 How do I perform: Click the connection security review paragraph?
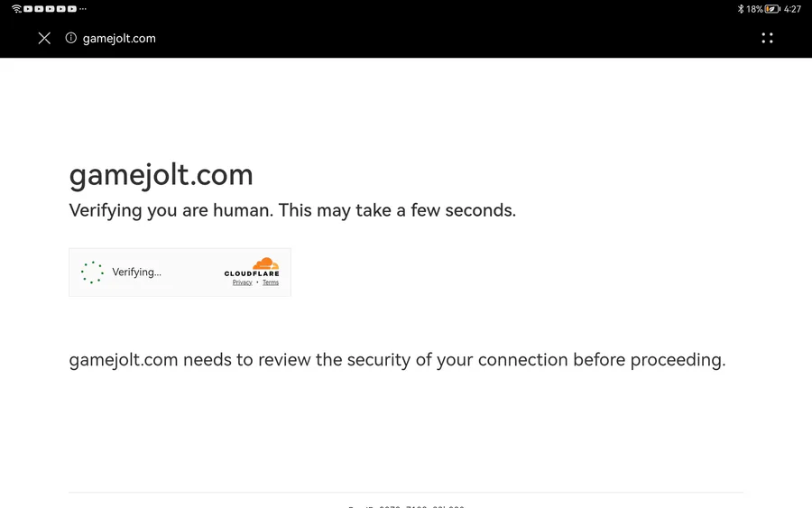pyautogui.click(x=397, y=360)
